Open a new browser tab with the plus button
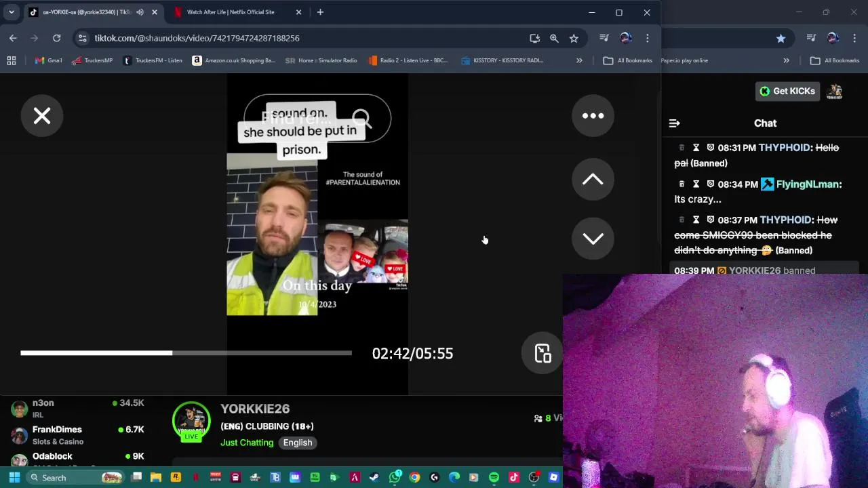868x488 pixels. (320, 12)
